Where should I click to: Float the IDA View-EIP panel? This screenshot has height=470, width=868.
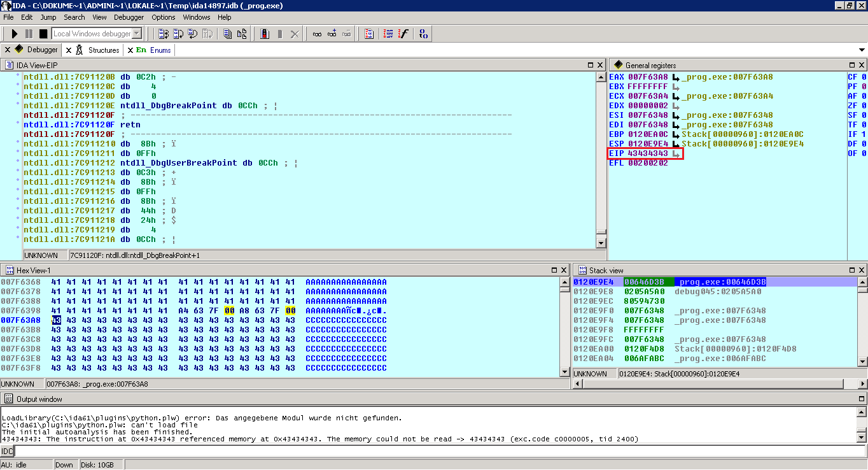[590, 65]
